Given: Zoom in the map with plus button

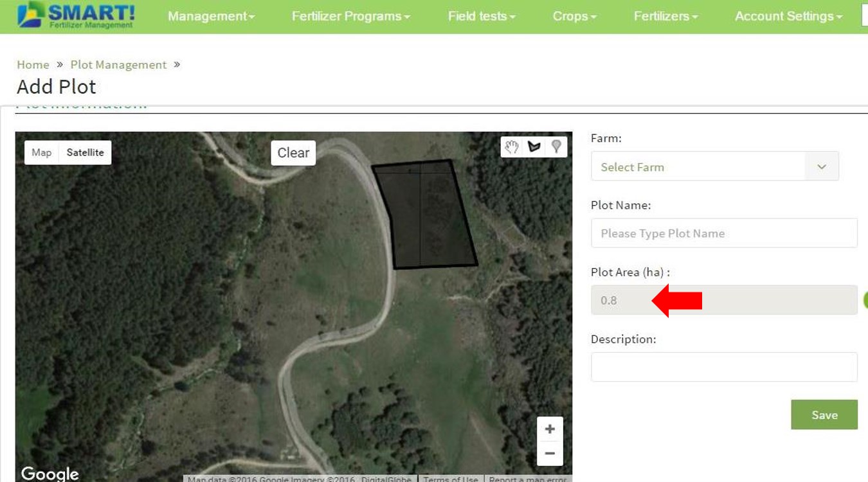Looking at the screenshot, I should [x=550, y=429].
